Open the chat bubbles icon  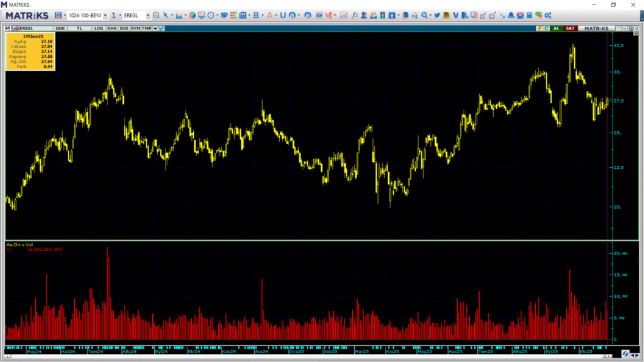[x=538, y=15]
